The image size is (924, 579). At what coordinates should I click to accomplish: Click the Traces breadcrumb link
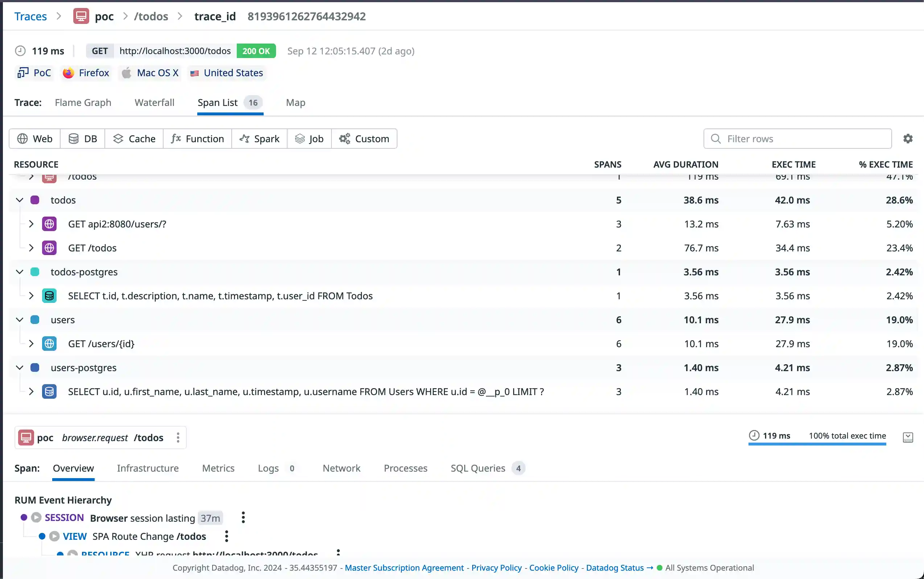pyautogui.click(x=30, y=16)
